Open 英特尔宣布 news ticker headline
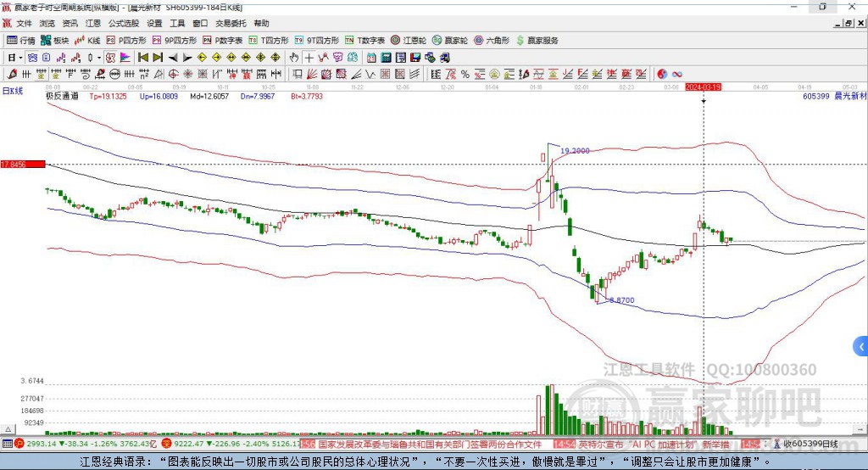Screen dimensions: 868x470 [x=654, y=445]
